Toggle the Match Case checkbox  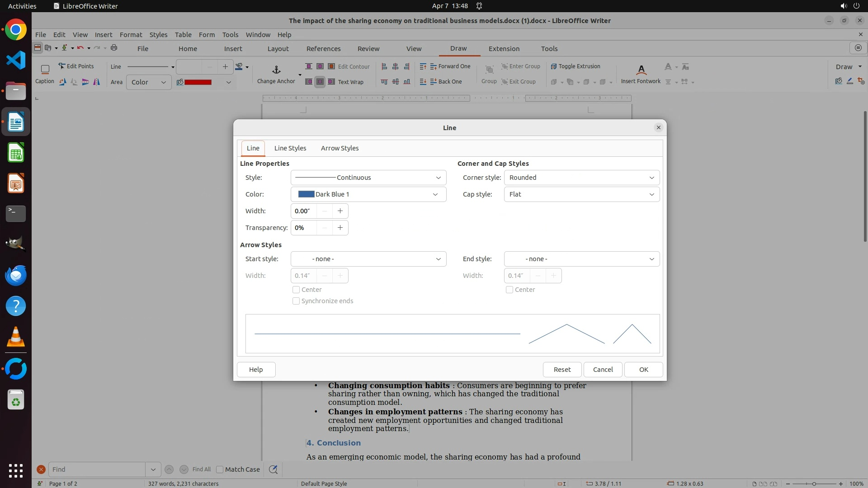[x=220, y=469]
